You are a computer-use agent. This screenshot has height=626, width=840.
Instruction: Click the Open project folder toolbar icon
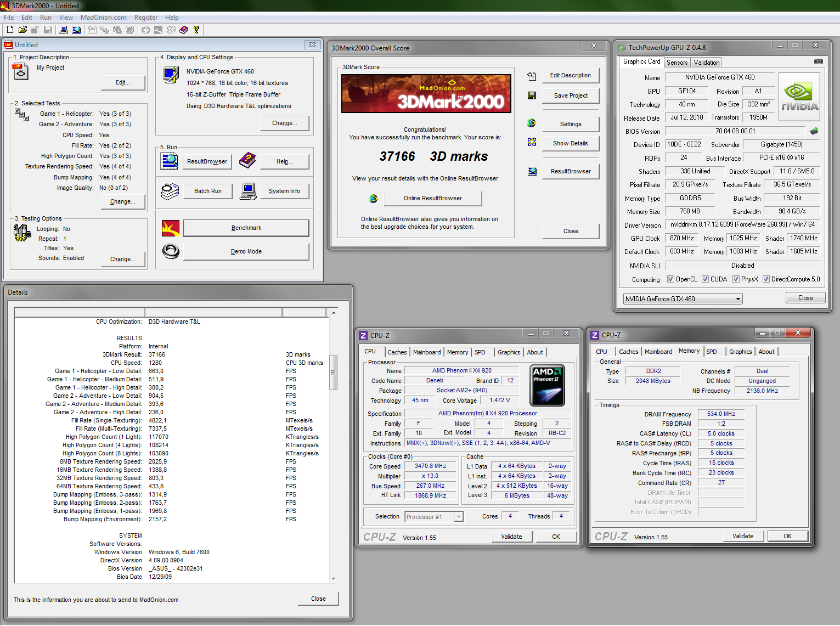tap(22, 30)
